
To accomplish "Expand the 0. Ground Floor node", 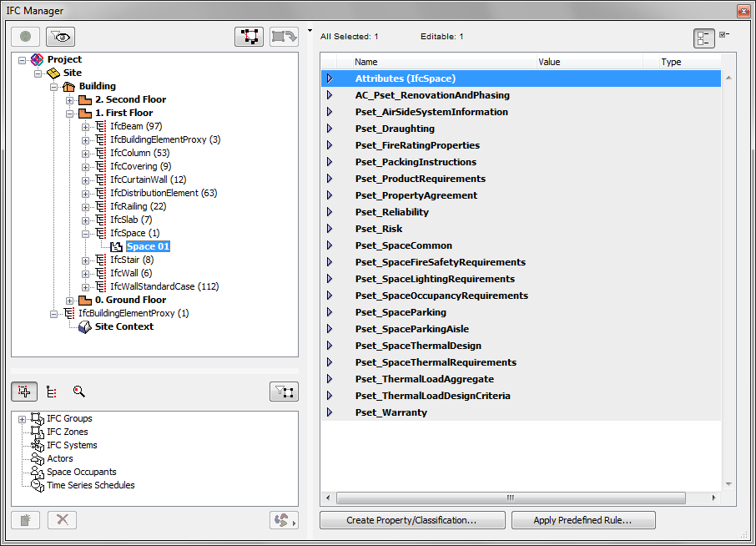I will pyautogui.click(x=70, y=301).
